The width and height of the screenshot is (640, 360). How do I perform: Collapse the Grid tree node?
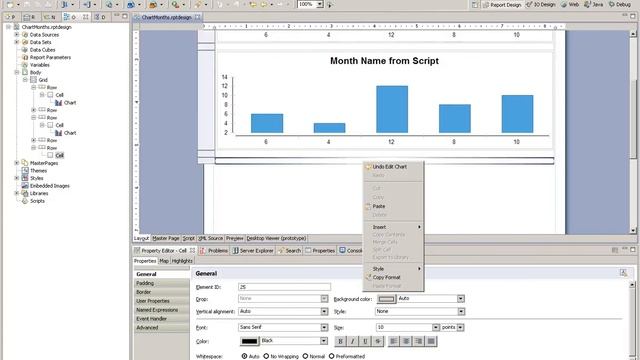pyautogui.click(x=25, y=80)
